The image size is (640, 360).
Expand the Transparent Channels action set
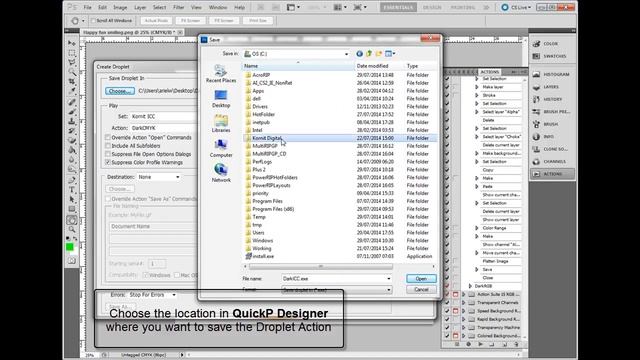pyautogui.click(x=464, y=303)
